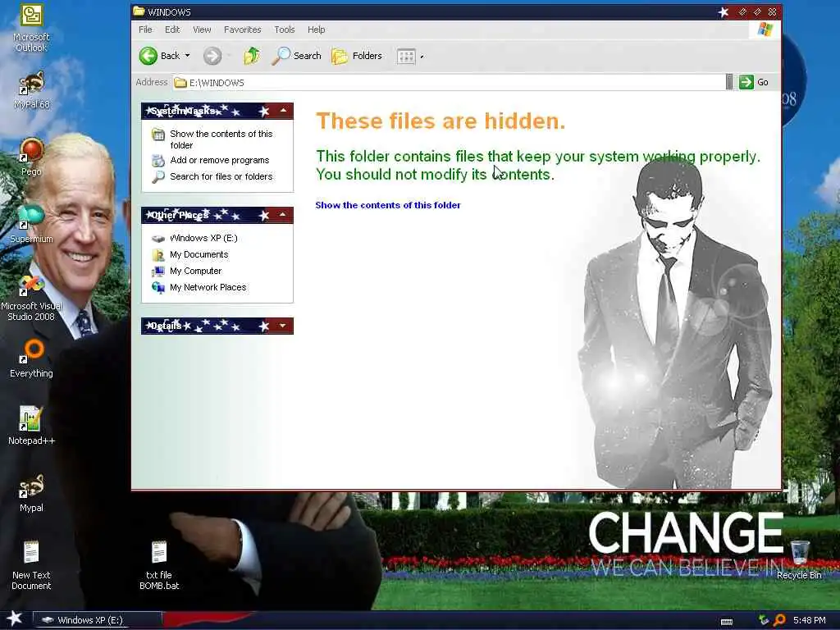
Task: Expand the Views dropdown arrow
Action: tap(422, 57)
